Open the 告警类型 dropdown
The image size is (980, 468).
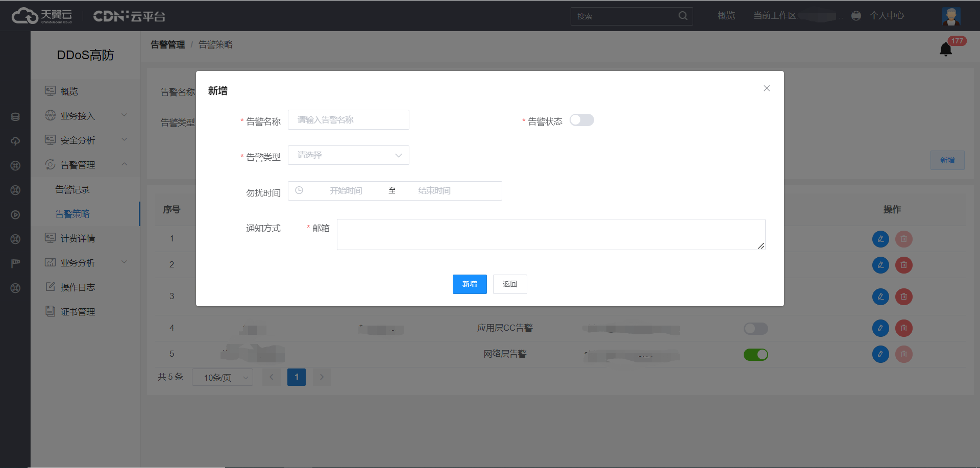tap(348, 155)
